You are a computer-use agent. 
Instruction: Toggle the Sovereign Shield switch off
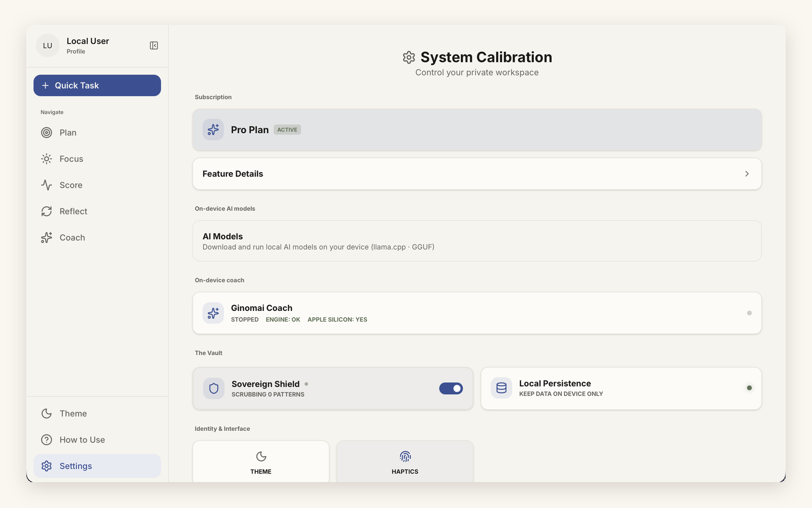(x=451, y=389)
